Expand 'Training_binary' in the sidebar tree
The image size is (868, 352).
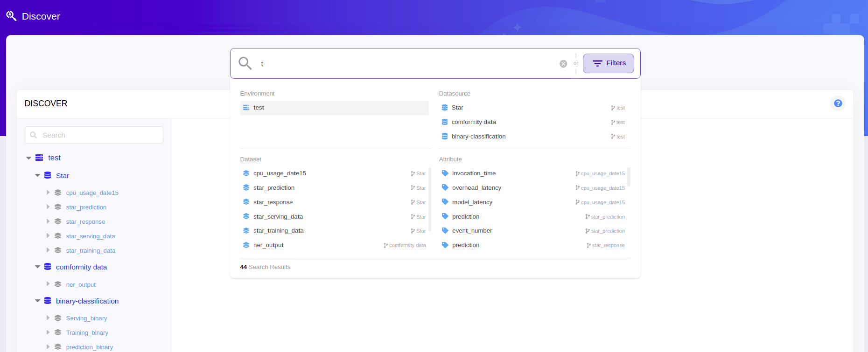pos(48,332)
